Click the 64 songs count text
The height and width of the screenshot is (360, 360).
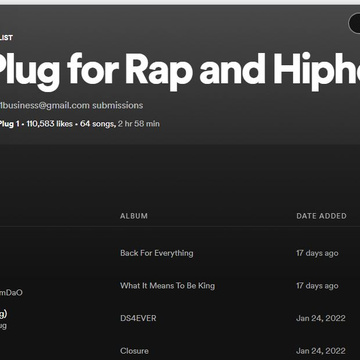pyautogui.click(x=98, y=124)
